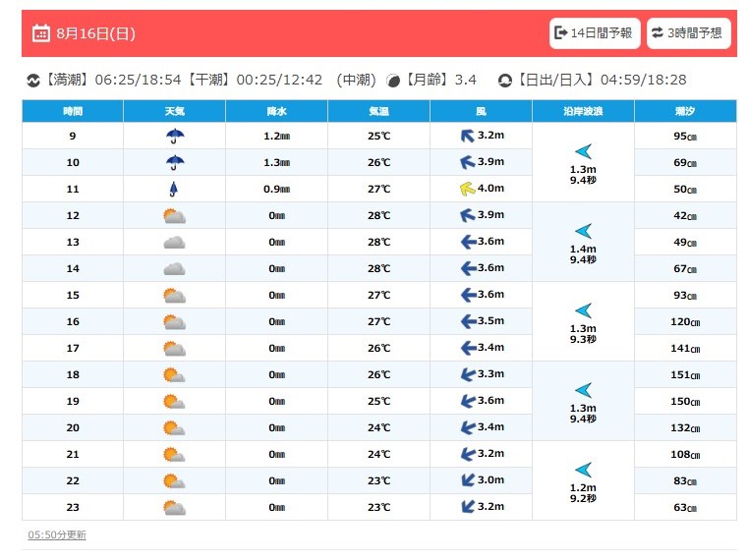Click the 潮汐 column header

pos(685,111)
